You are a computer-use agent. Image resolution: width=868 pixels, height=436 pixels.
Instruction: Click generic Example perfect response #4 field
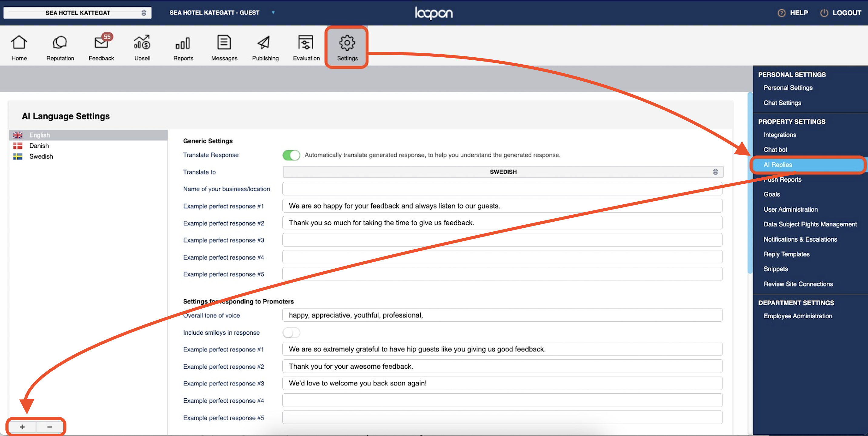(x=502, y=257)
